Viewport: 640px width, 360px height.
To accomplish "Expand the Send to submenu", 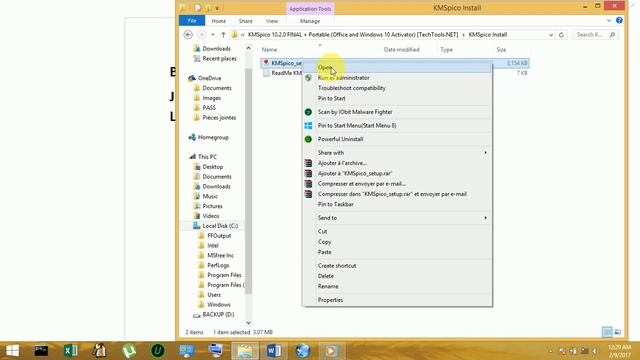I will [x=397, y=218].
